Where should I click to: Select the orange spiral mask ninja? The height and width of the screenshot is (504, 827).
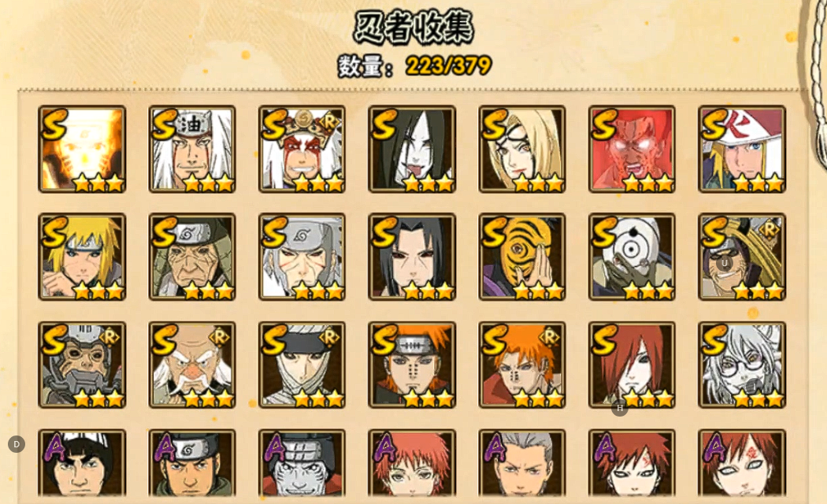(522, 257)
